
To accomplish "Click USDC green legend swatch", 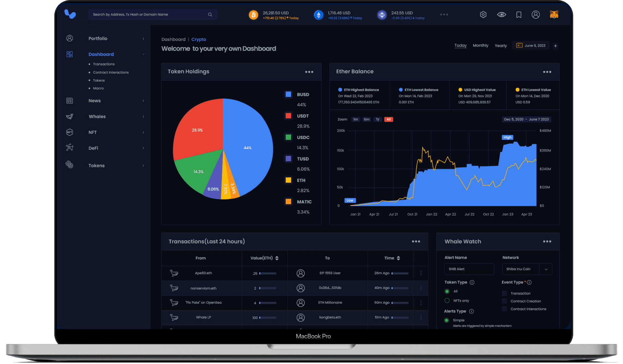I will 288,137.
